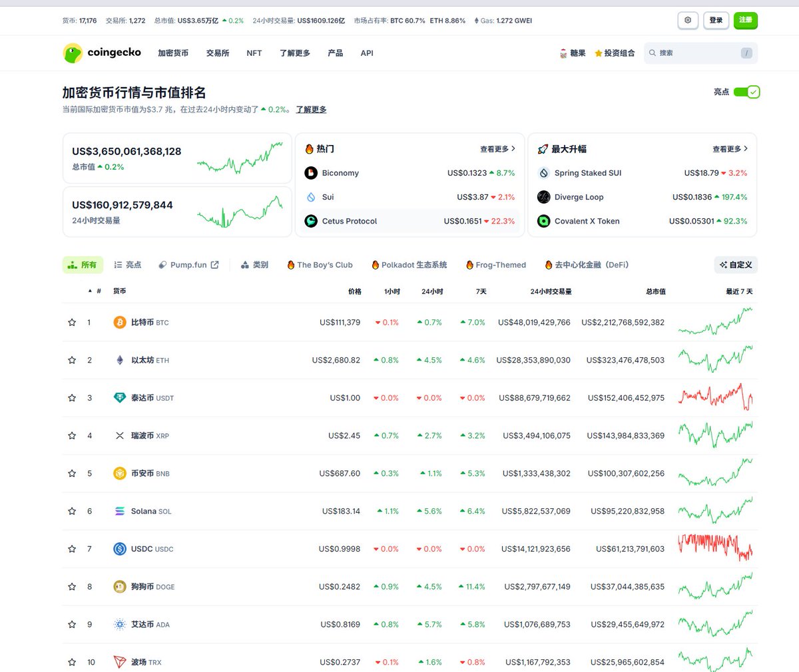The height and width of the screenshot is (672, 799).
Task: Open The Boy's Club category link
Action: (x=320, y=265)
